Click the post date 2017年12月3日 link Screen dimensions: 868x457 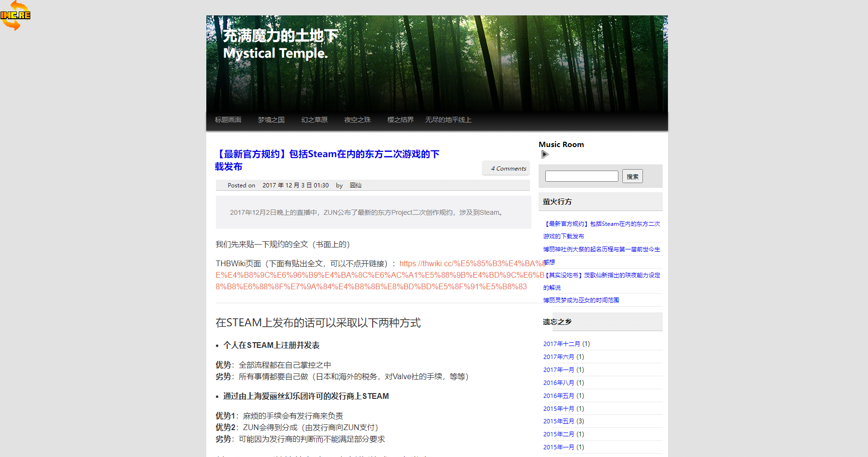tap(295, 185)
